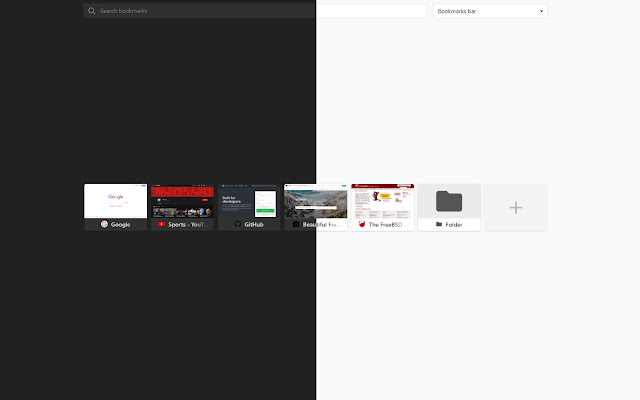
Task: Click the GitHub octocat favicon
Action: point(238,224)
